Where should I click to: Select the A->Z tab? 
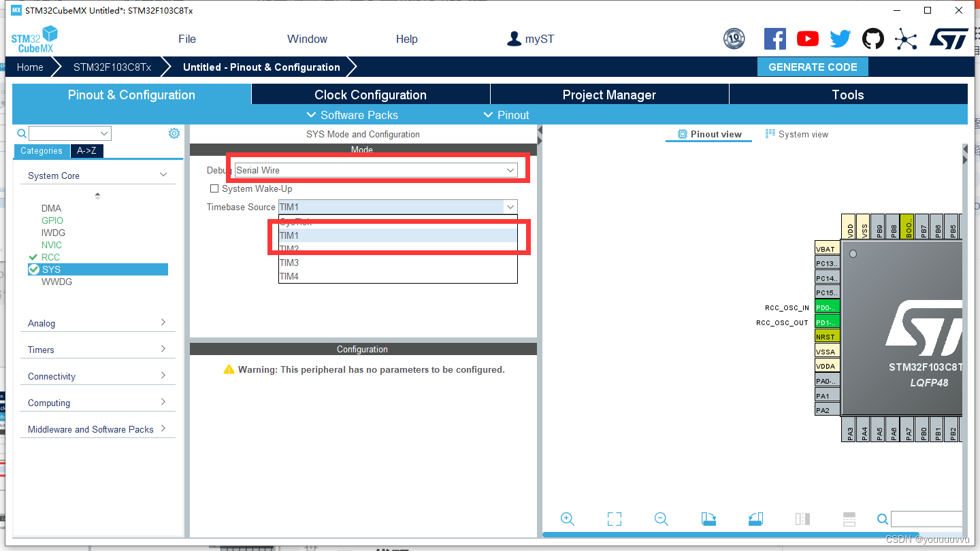[86, 151]
